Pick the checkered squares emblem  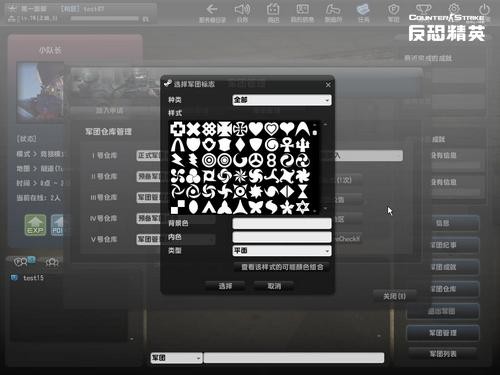click(177, 207)
